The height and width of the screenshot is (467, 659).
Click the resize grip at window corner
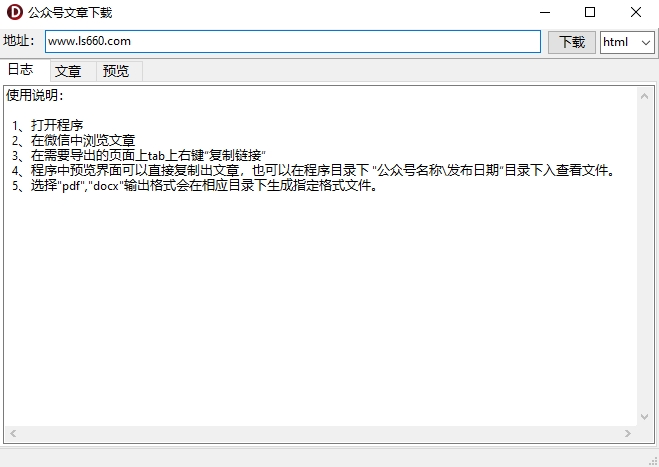(x=651, y=459)
